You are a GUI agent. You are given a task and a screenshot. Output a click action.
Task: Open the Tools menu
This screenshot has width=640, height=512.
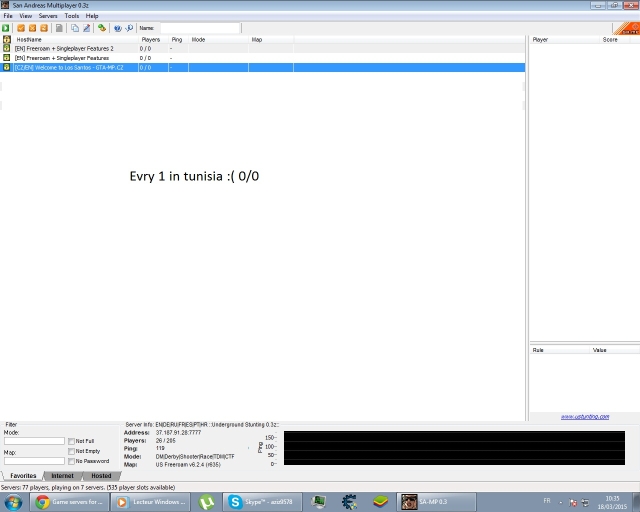click(x=72, y=16)
